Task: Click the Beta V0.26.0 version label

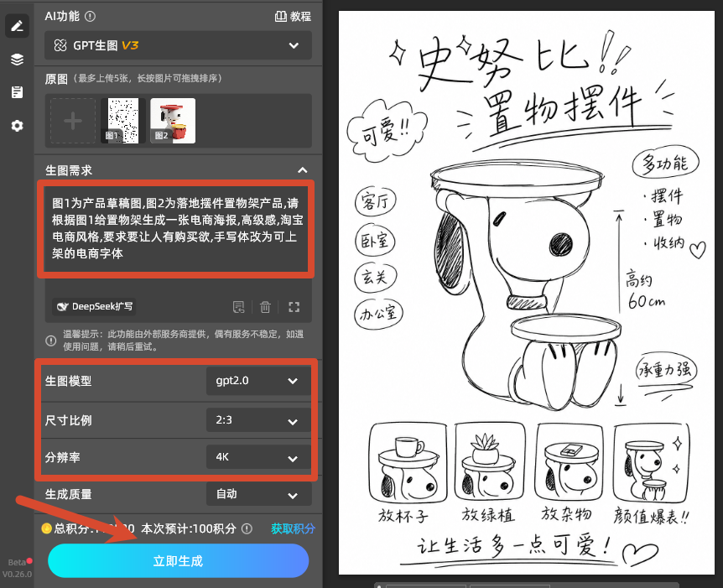Action: click(x=17, y=568)
